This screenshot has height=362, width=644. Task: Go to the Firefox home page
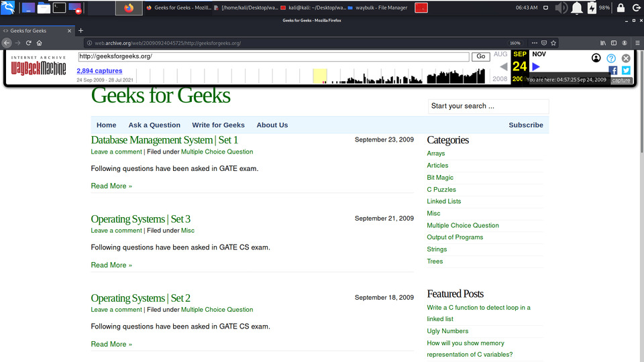pyautogui.click(x=39, y=43)
